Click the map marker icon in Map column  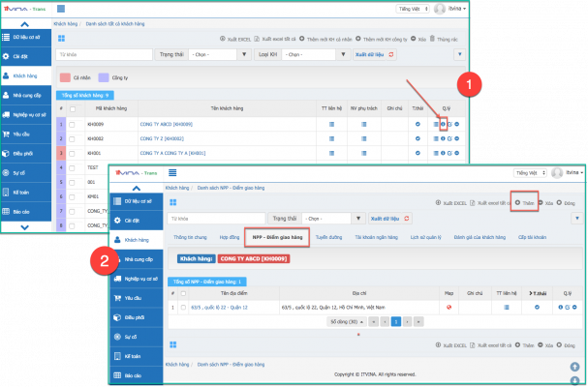pyautogui.click(x=449, y=308)
